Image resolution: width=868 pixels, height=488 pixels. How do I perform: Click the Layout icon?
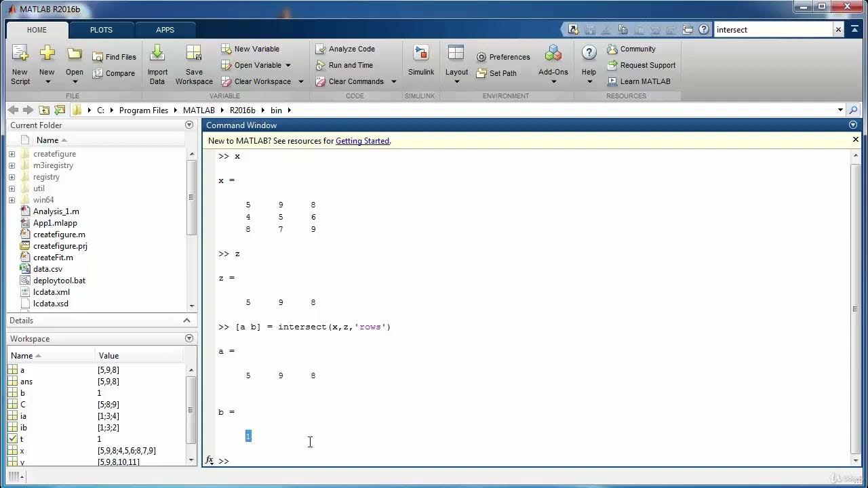(x=456, y=54)
